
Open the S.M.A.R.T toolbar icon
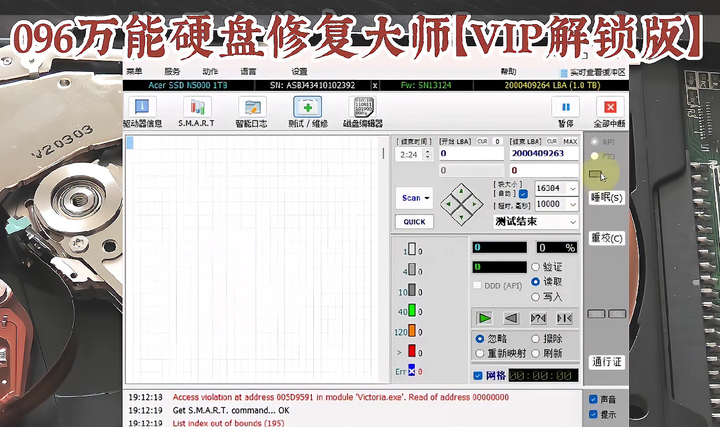tap(197, 107)
